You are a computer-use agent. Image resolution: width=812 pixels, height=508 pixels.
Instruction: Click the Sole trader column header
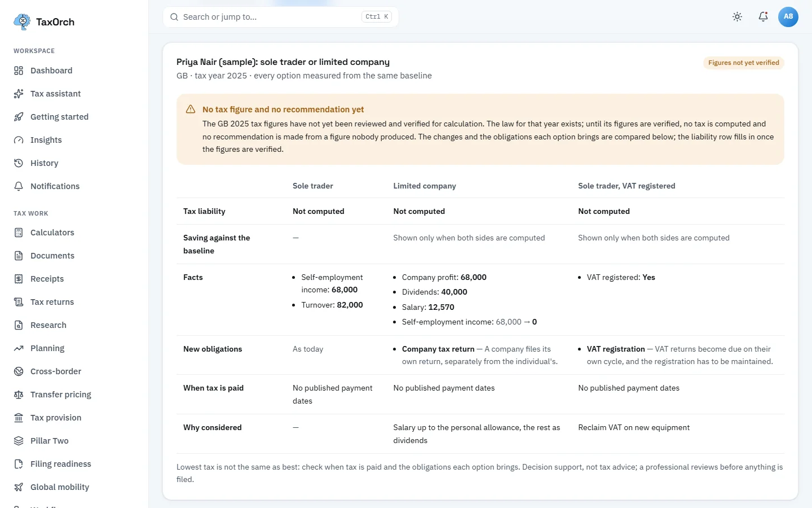click(313, 186)
